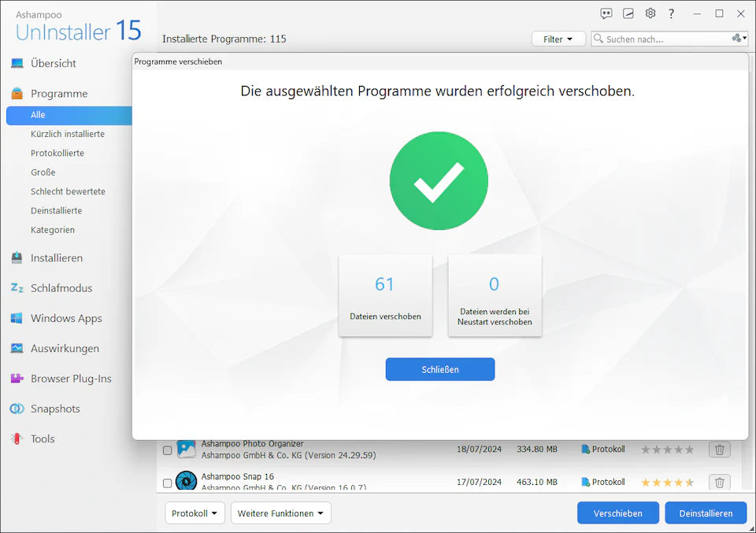Click the Auswirkungen chart icon

tap(17, 349)
